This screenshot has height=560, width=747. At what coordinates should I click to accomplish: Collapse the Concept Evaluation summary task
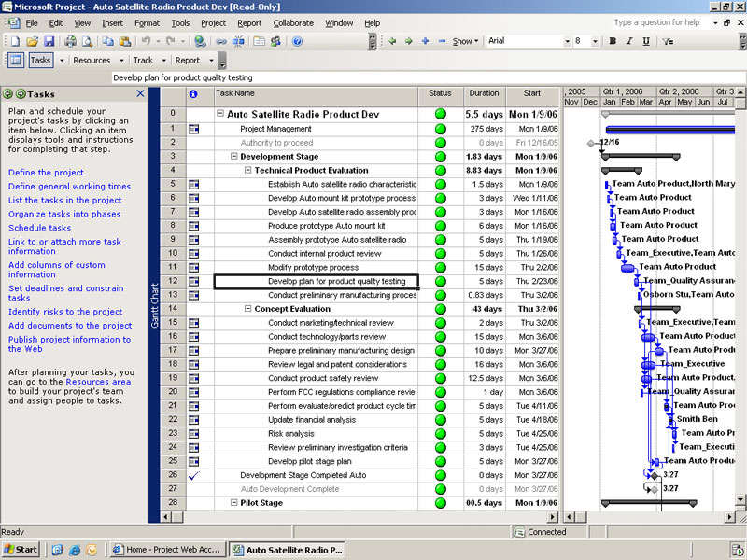pyautogui.click(x=247, y=309)
